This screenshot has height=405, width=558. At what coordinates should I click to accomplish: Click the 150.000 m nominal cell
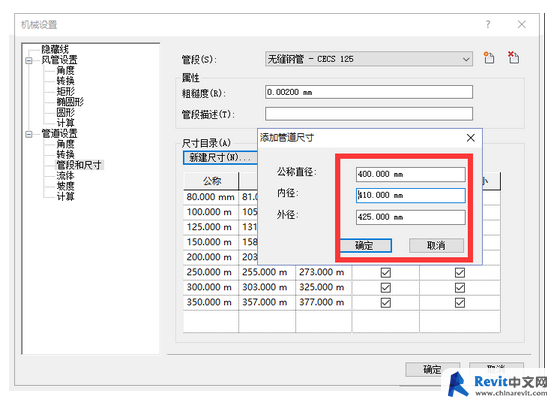click(211, 242)
